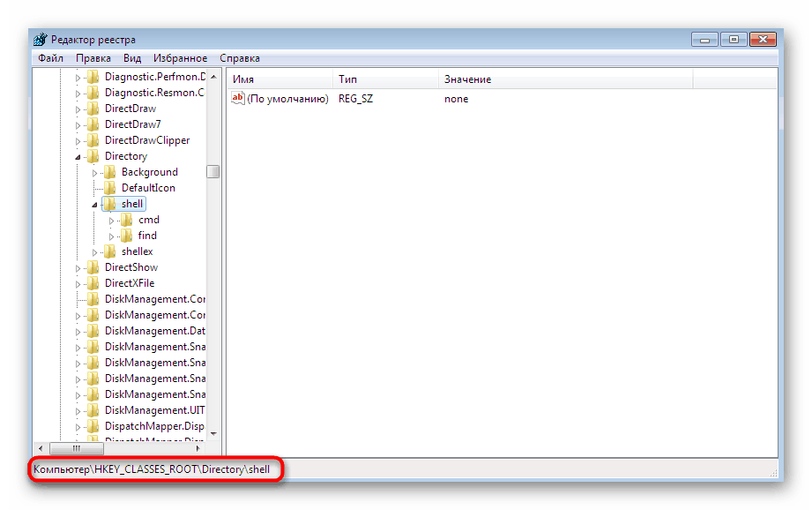
Task: Open the Файл menu
Action: pyautogui.click(x=51, y=58)
